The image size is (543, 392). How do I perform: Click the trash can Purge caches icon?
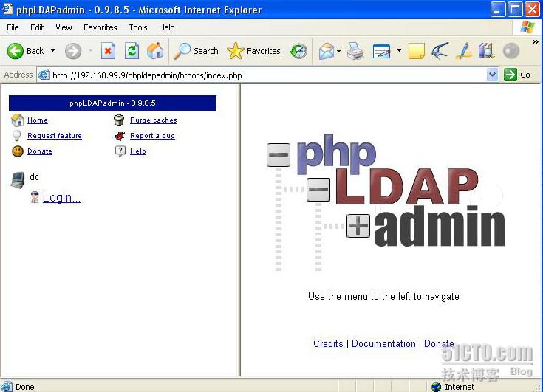click(x=119, y=120)
